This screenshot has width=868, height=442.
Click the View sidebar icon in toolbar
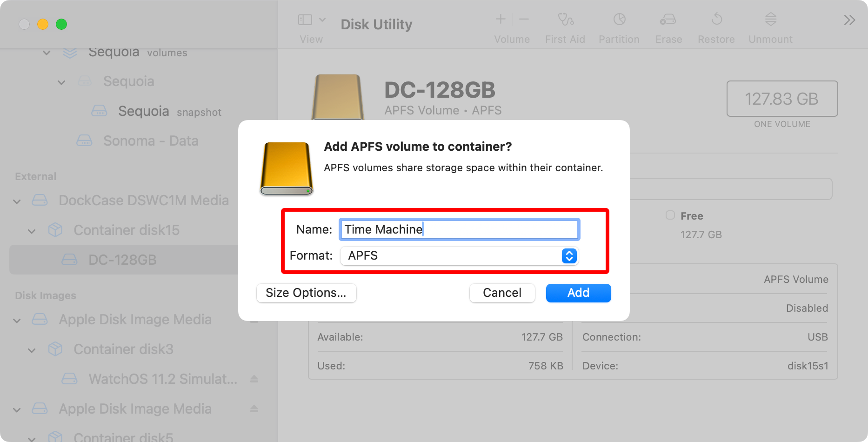coord(305,20)
